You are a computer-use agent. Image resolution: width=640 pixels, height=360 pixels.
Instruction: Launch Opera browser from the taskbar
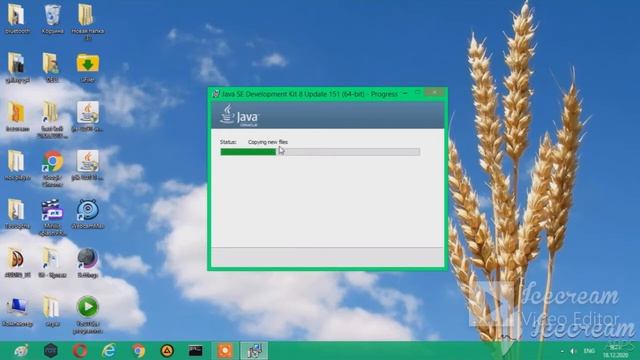tap(80, 351)
